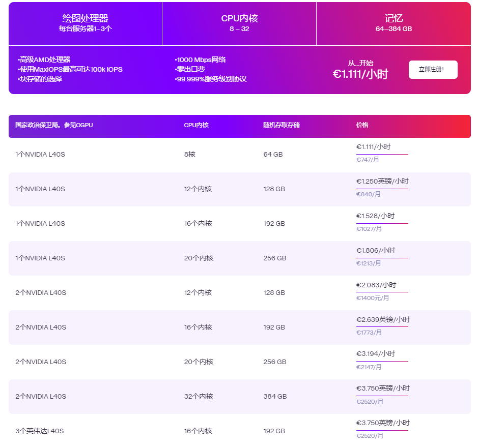This screenshot has height=448, width=477.
Task: Click the €2.083/小时 hourly price
Action: click(x=376, y=285)
